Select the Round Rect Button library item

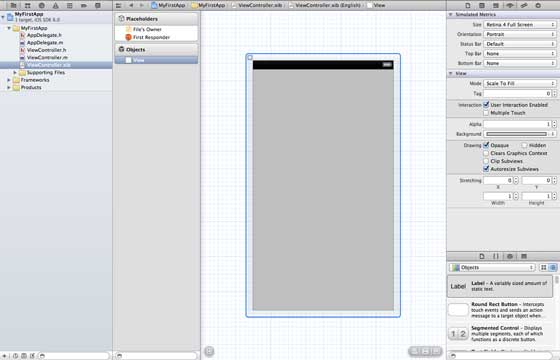[x=500, y=310]
